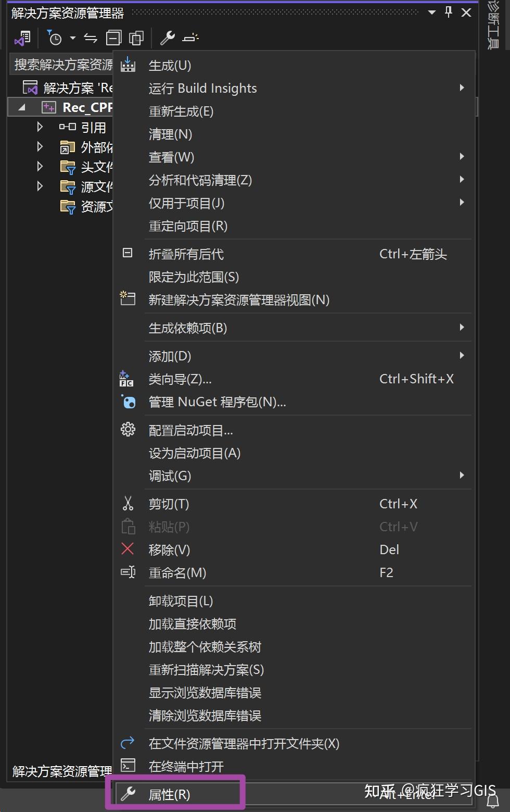
Task: Click the Show All Files toolbar icon
Action: click(x=136, y=38)
